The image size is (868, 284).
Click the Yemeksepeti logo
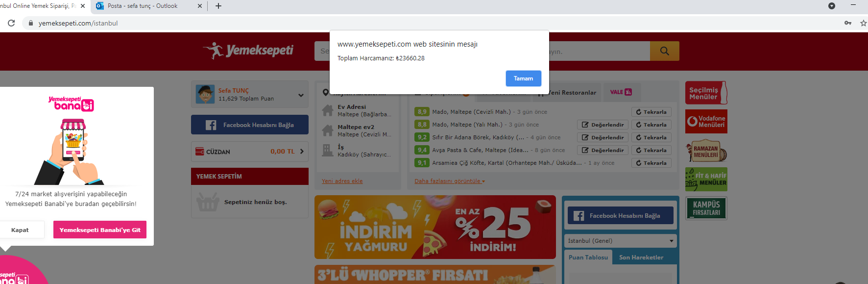[x=248, y=50]
